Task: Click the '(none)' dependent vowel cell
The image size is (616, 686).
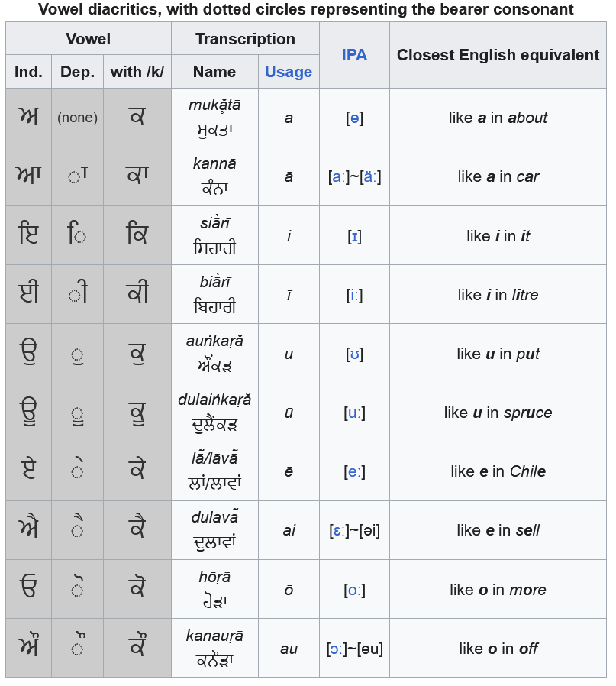Action: 77,118
